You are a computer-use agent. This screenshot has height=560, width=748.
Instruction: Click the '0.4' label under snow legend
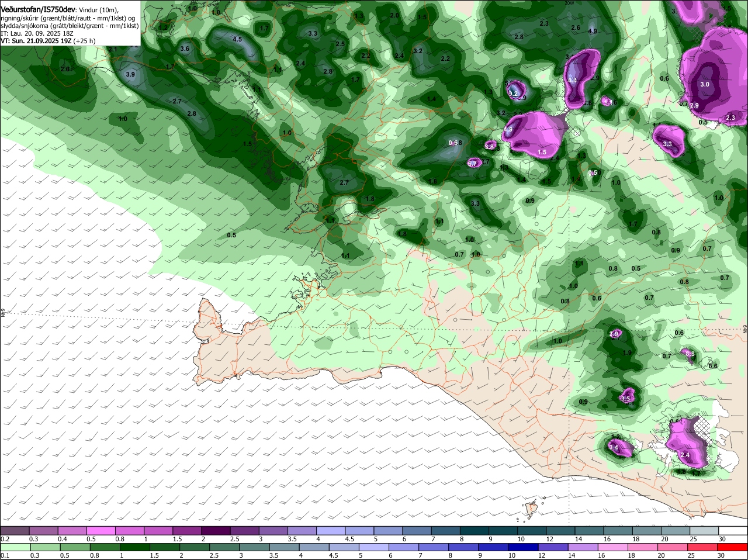(x=63, y=539)
